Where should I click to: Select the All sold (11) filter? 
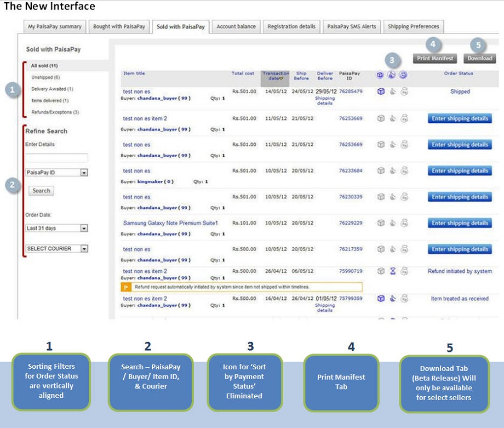(x=44, y=66)
